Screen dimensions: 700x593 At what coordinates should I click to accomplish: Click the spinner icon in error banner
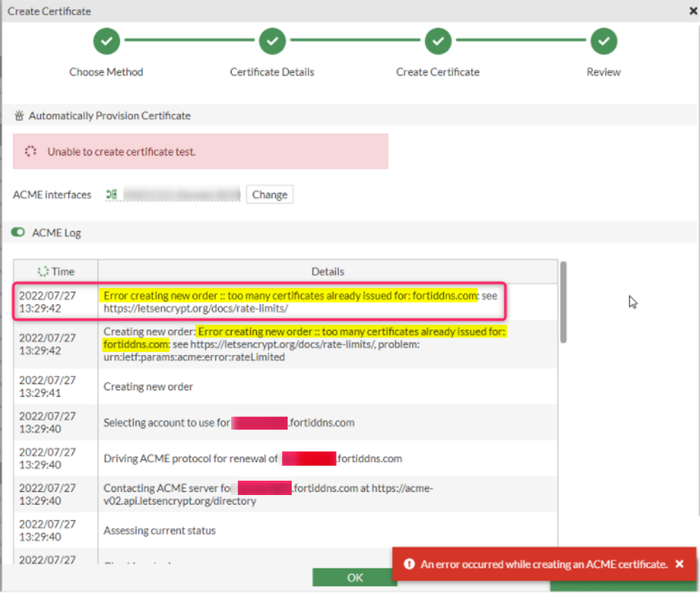coord(30,151)
